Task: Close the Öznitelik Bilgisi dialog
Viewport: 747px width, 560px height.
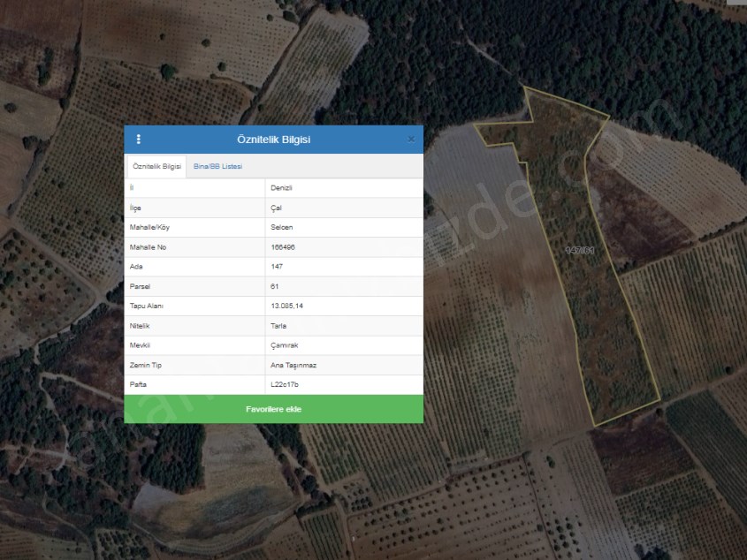Action: (411, 140)
